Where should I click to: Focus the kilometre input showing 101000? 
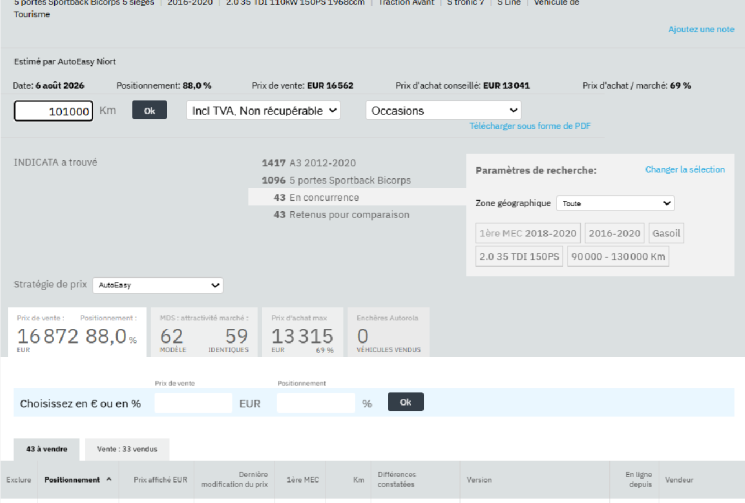[x=54, y=111]
